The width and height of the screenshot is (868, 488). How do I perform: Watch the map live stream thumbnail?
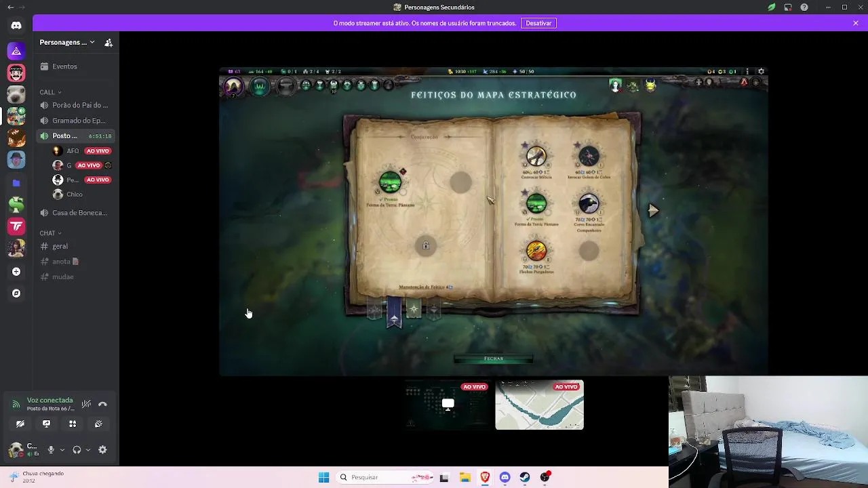540,405
